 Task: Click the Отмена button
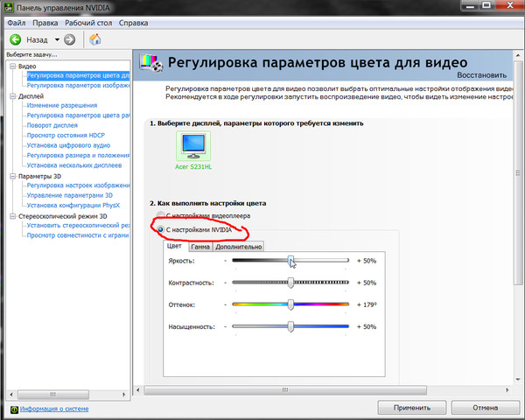[x=485, y=408]
